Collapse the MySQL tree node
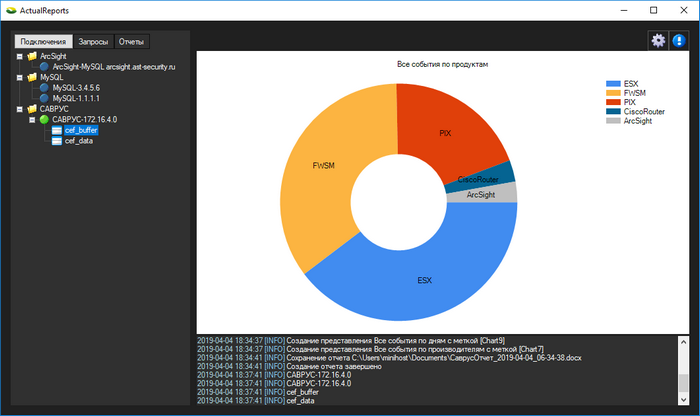The height and width of the screenshot is (416, 700). point(18,77)
